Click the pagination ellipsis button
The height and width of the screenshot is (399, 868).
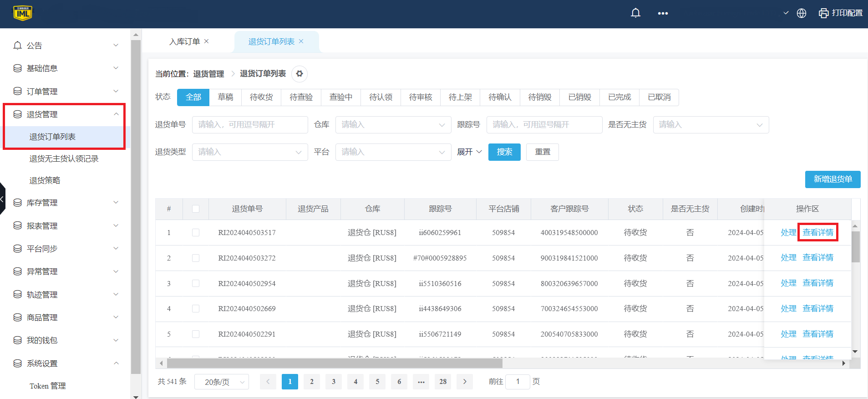421,382
